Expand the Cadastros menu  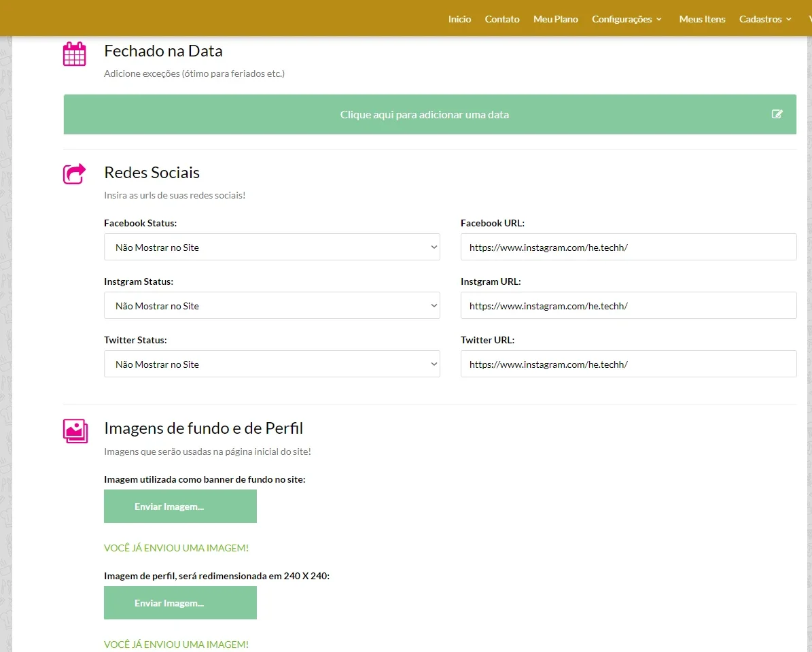(x=765, y=19)
